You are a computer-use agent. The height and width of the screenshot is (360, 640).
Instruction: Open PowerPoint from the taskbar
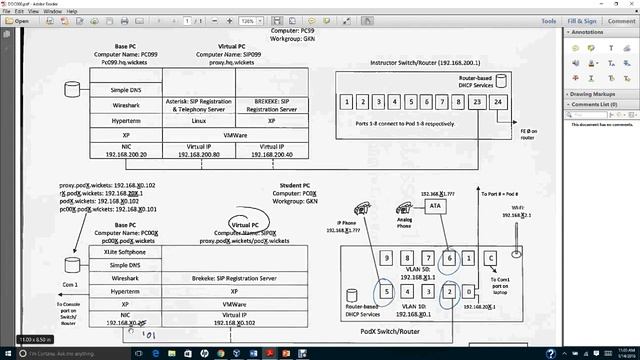click(286, 353)
